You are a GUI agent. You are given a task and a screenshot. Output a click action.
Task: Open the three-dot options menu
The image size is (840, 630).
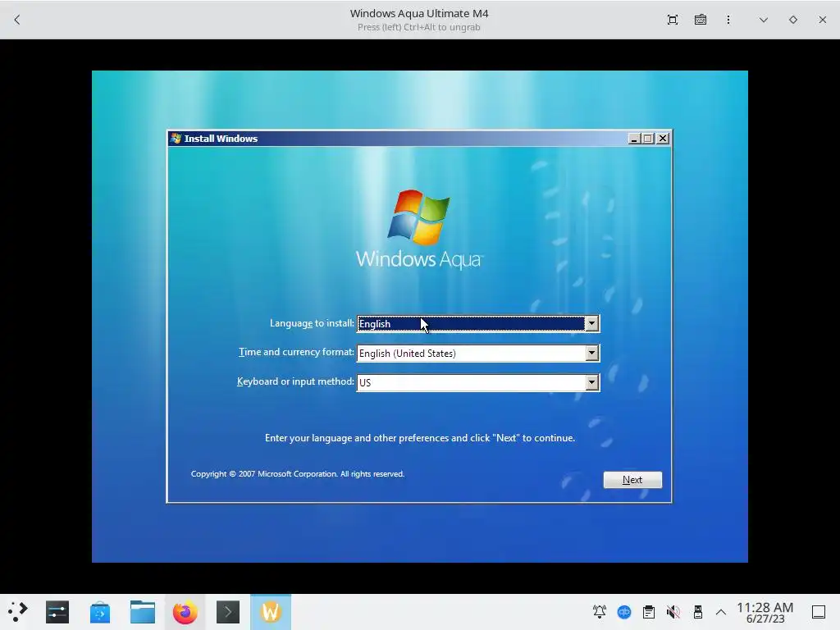click(x=728, y=20)
